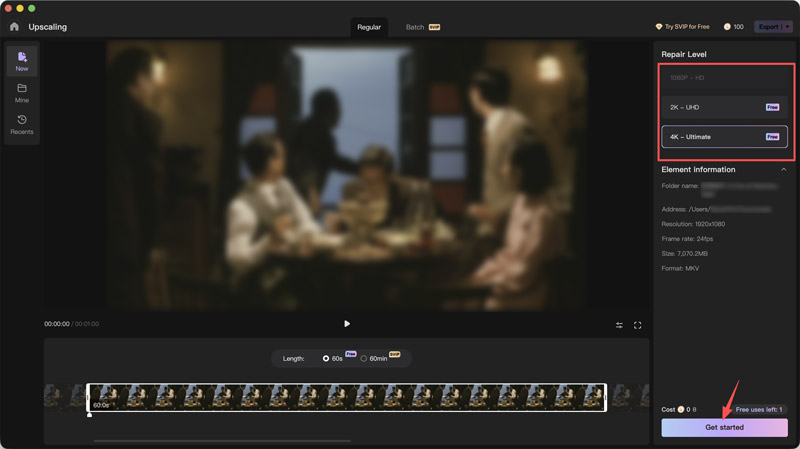Screen dimensions: 800x449
Task: Click the Resolution: 1920x1080 text
Action: coord(693,224)
